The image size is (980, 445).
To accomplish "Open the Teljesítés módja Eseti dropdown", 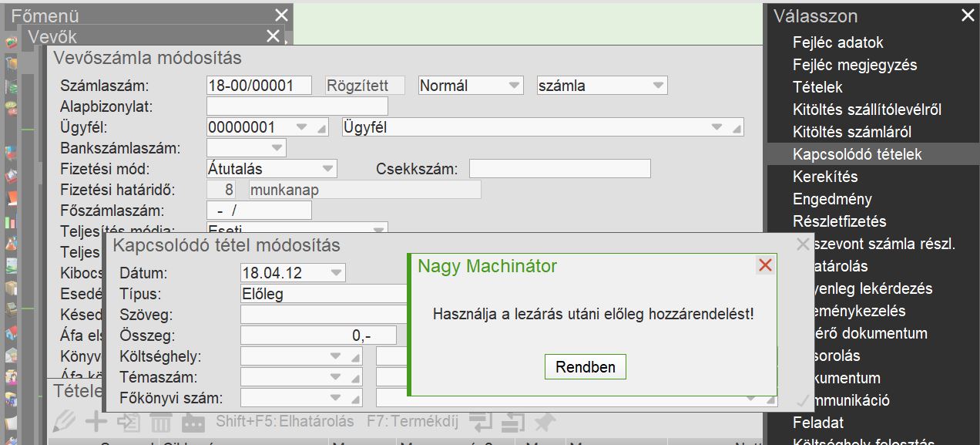I will coord(378,230).
